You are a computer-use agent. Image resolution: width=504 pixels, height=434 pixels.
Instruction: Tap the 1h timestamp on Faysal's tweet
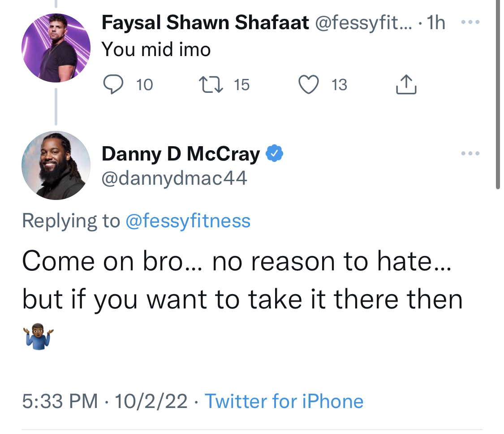[436, 22]
